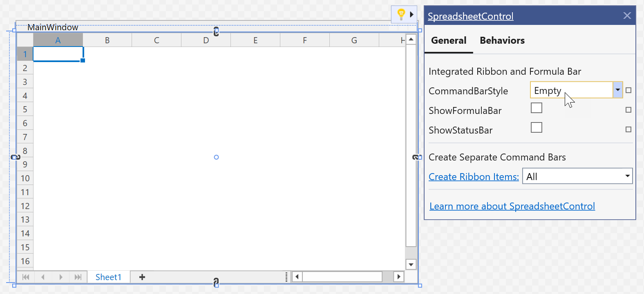Image resolution: width=644 pixels, height=294 pixels.
Task: Click property marker next to ShowFormulaBar
Action: [628, 110]
